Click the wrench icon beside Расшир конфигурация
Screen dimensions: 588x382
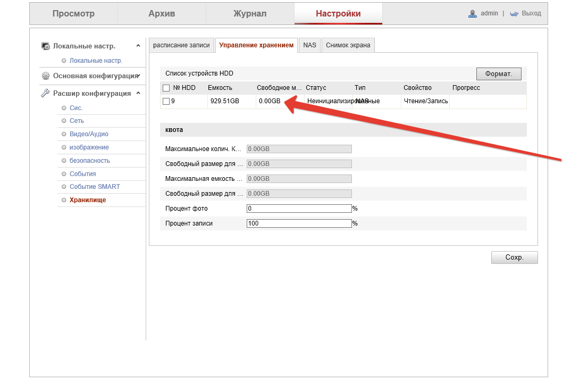(x=46, y=93)
